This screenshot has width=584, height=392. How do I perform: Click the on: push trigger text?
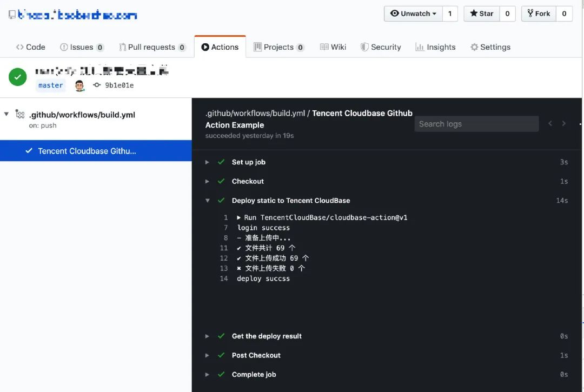coord(43,125)
